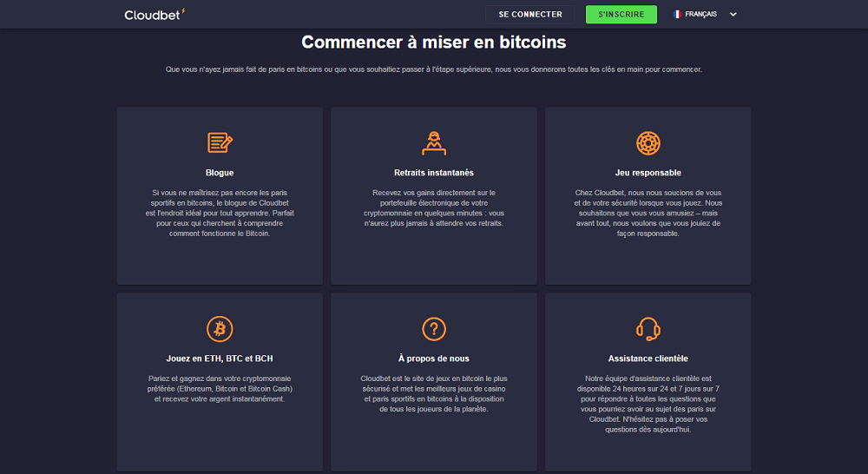Open the FRANÇAIS language dropdown

[705, 15]
